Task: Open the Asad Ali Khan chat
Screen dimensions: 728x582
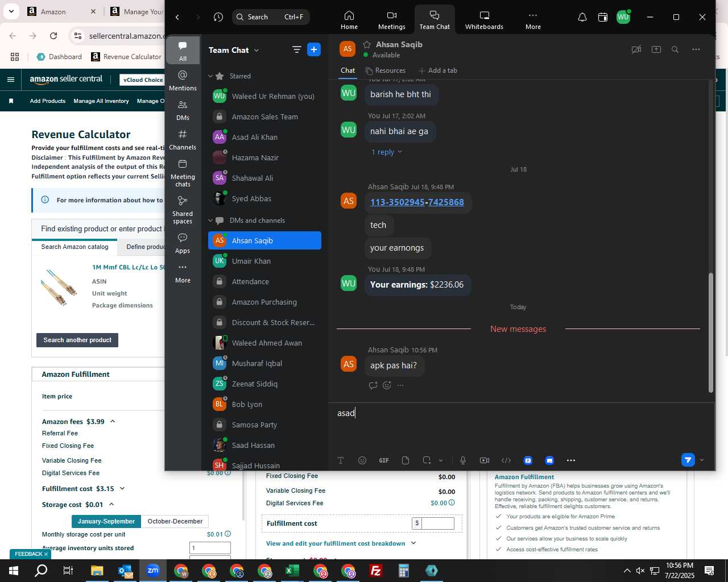Action: click(264, 137)
